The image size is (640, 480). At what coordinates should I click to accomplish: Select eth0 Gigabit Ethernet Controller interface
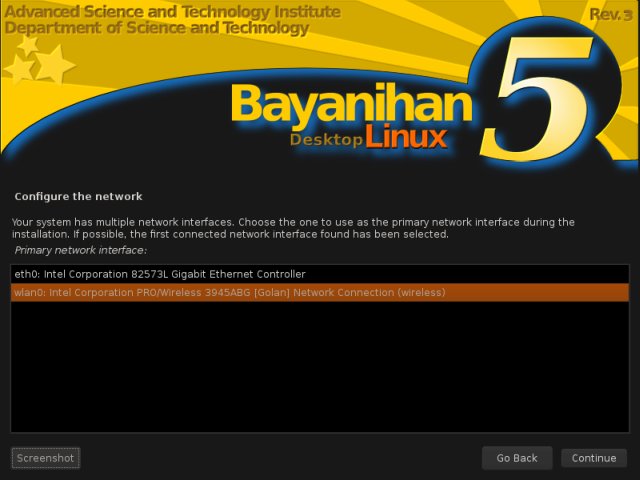[160, 274]
